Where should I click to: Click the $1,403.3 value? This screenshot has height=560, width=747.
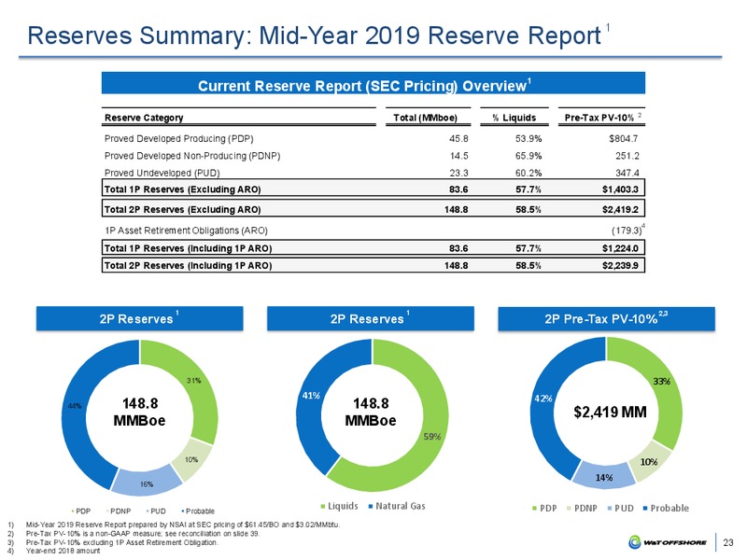[x=621, y=189]
